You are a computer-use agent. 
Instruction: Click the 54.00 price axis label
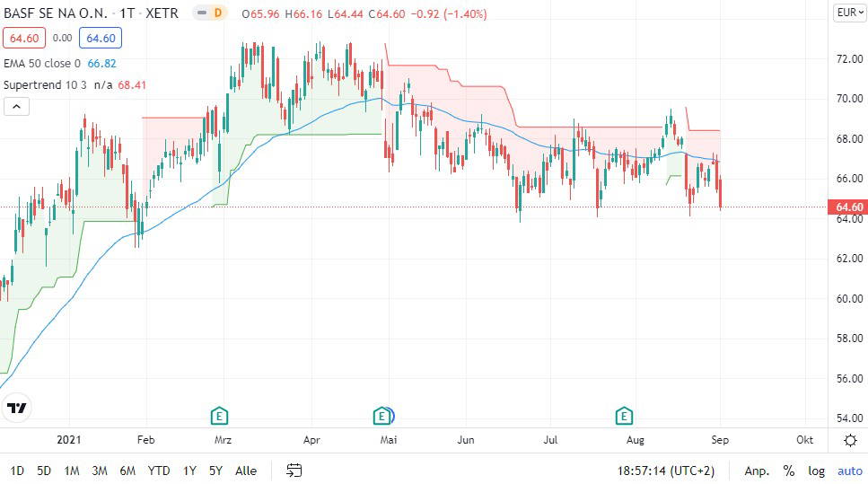(850, 418)
